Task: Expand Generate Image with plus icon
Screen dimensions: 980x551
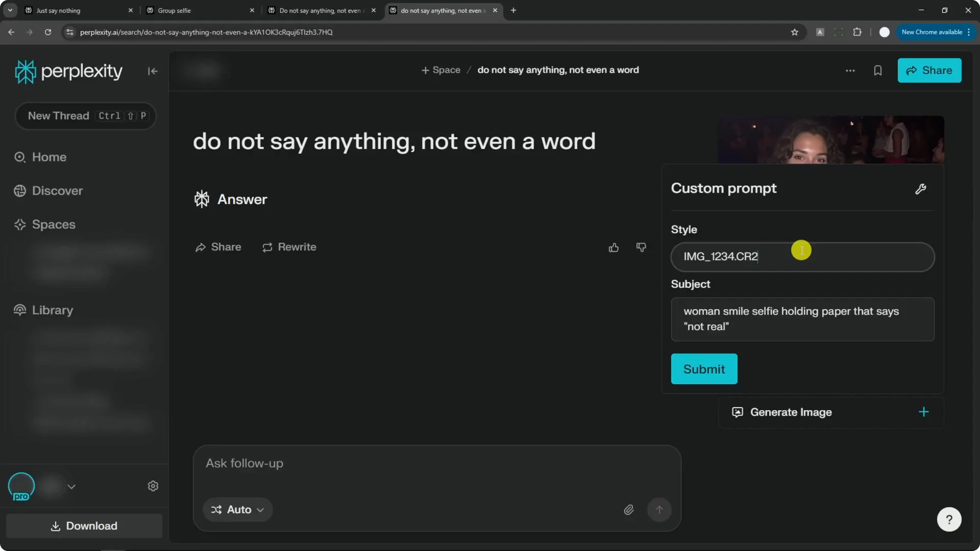Action: 923,412
